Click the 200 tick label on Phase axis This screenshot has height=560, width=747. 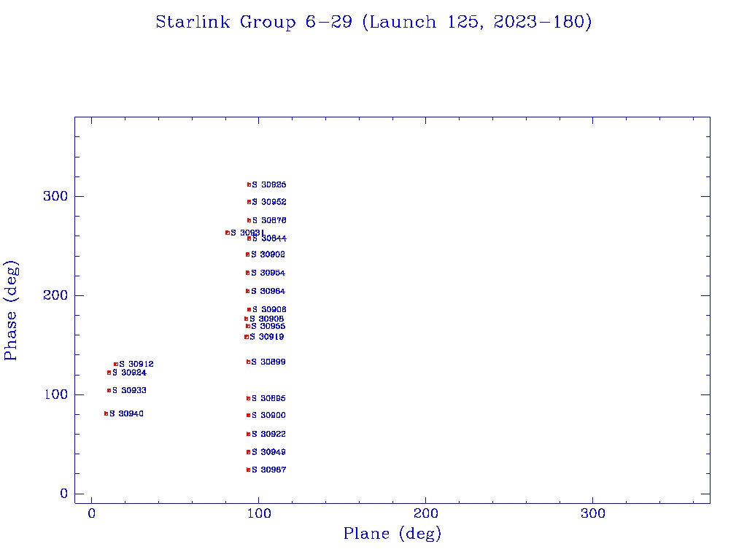click(x=55, y=295)
